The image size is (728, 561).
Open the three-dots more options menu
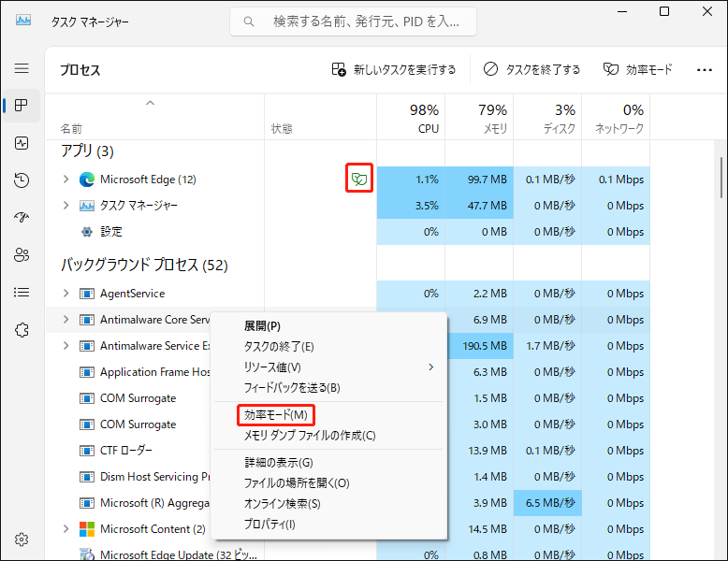[x=705, y=70]
